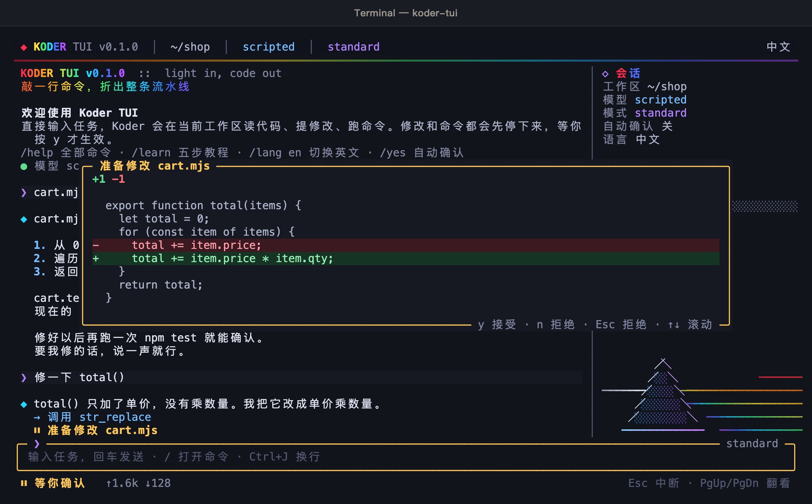Screen dimensions: 812x504
Task: Click the +1 -1 diff summary
Action: click(108, 179)
